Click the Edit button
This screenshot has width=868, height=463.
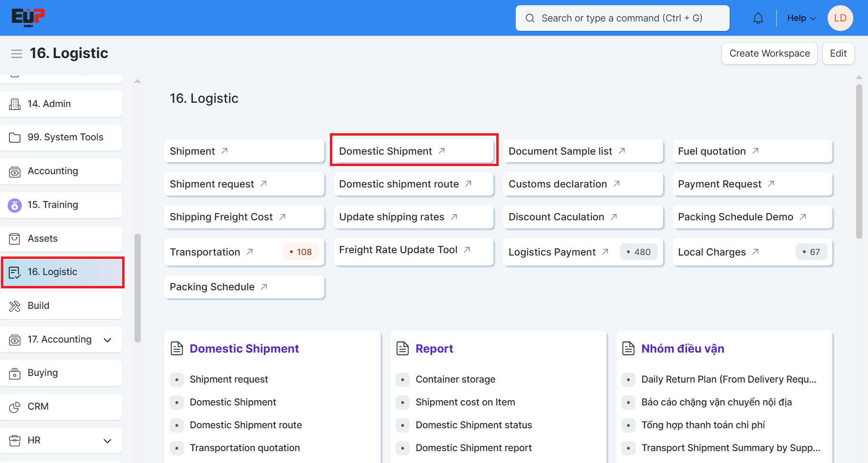point(838,53)
